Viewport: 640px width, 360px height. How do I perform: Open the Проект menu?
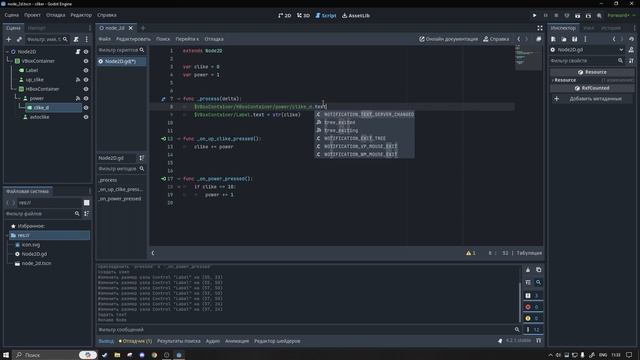(32, 15)
